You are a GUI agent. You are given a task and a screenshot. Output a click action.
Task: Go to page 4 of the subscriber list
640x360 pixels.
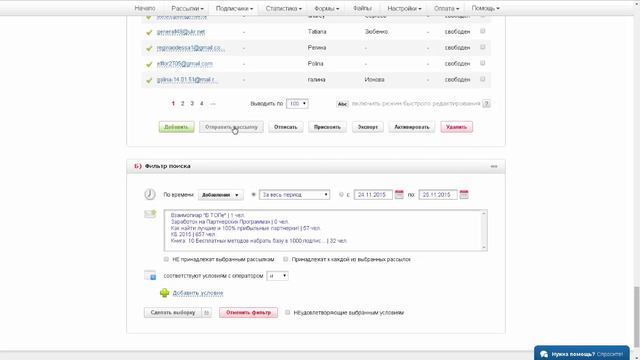202,104
